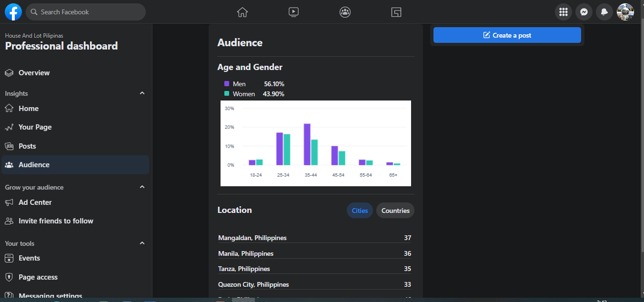Click the 18-24 age group label
The height and width of the screenshot is (302, 644).
pos(256,175)
